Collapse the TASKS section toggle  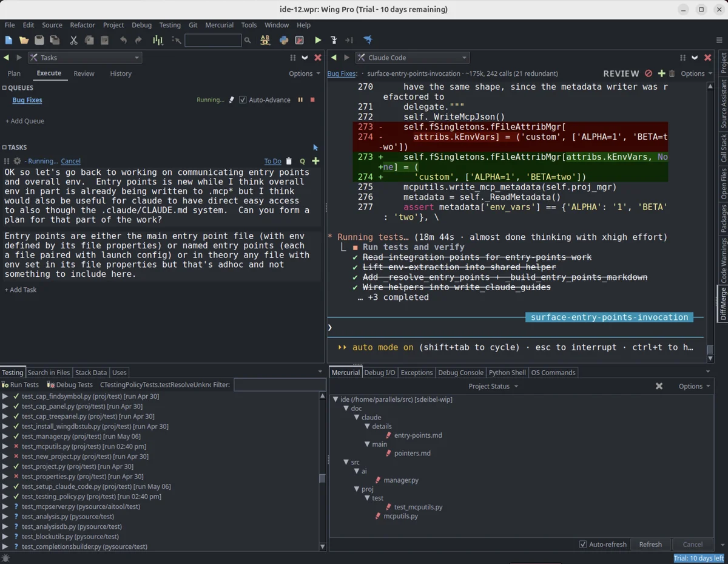[5, 148]
